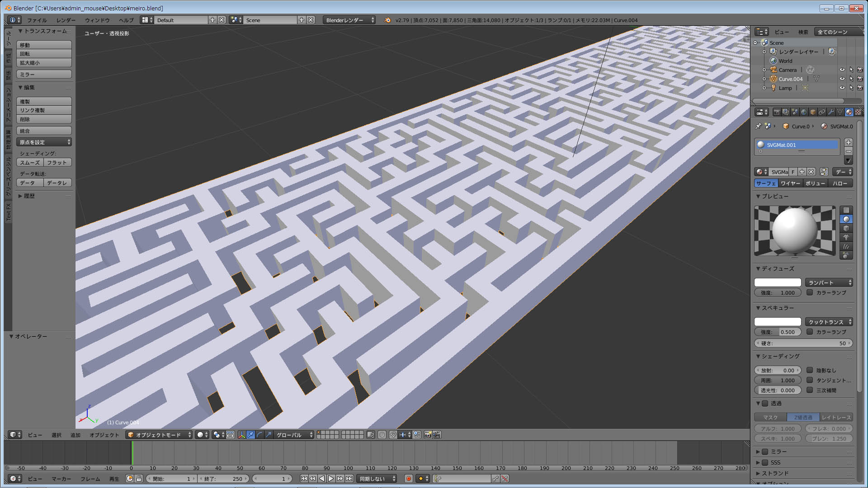Viewport: 868px width, 488px height.
Task: Enable the diffuse color ramp checkbox
Action: point(810,292)
